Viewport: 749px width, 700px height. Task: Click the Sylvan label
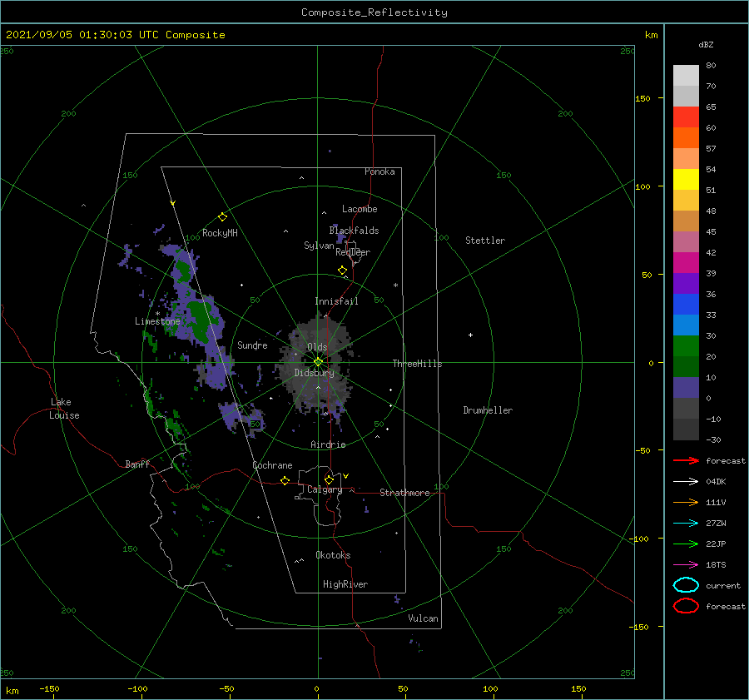(x=319, y=246)
